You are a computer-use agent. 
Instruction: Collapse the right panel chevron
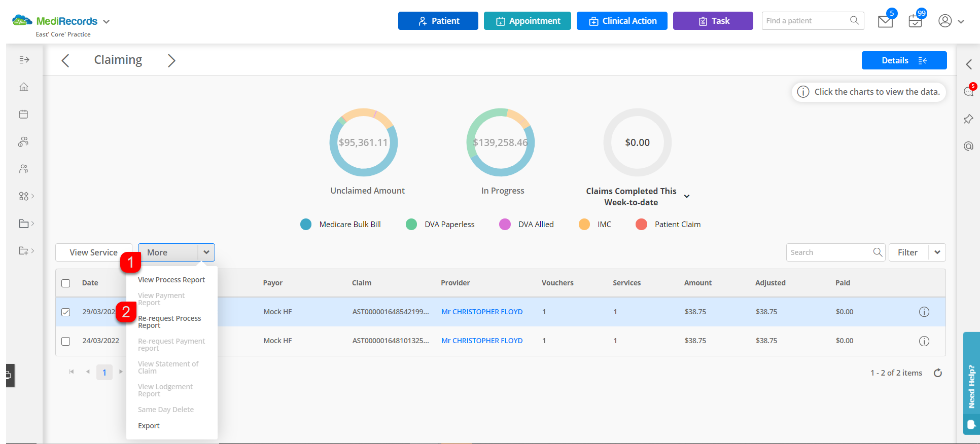[x=969, y=64]
